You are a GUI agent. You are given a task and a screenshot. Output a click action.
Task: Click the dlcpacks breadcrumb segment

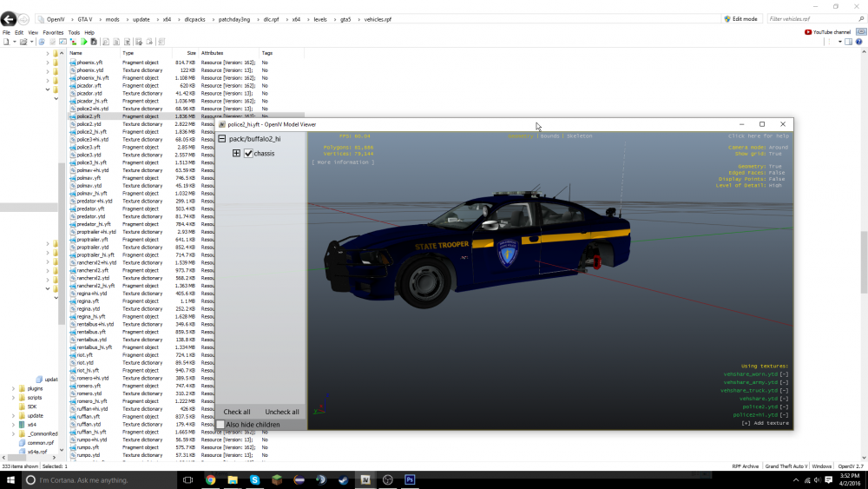point(194,19)
